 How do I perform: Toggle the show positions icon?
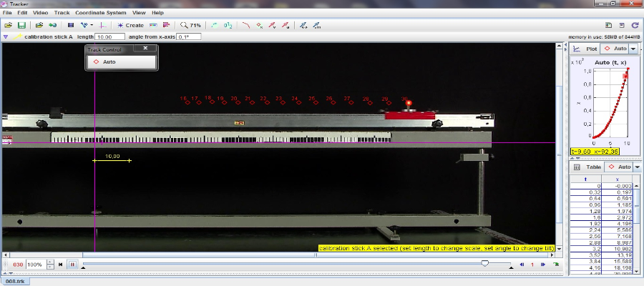coord(259,25)
